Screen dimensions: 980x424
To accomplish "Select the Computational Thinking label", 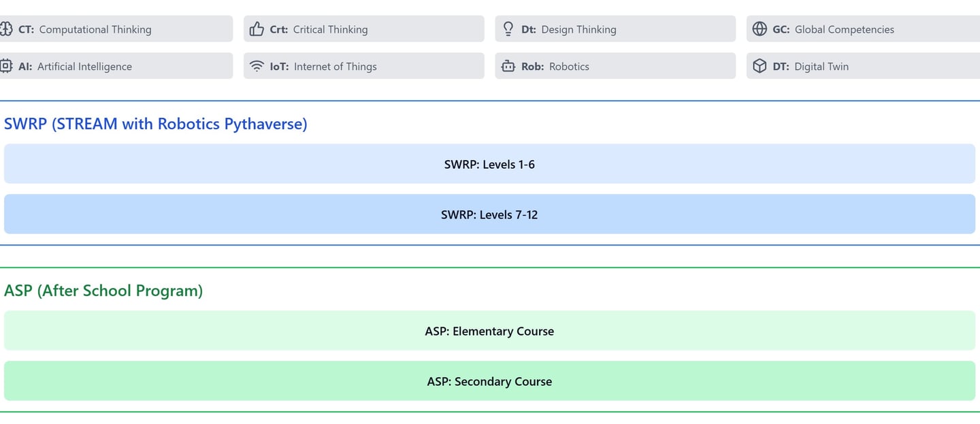I will pos(95,29).
